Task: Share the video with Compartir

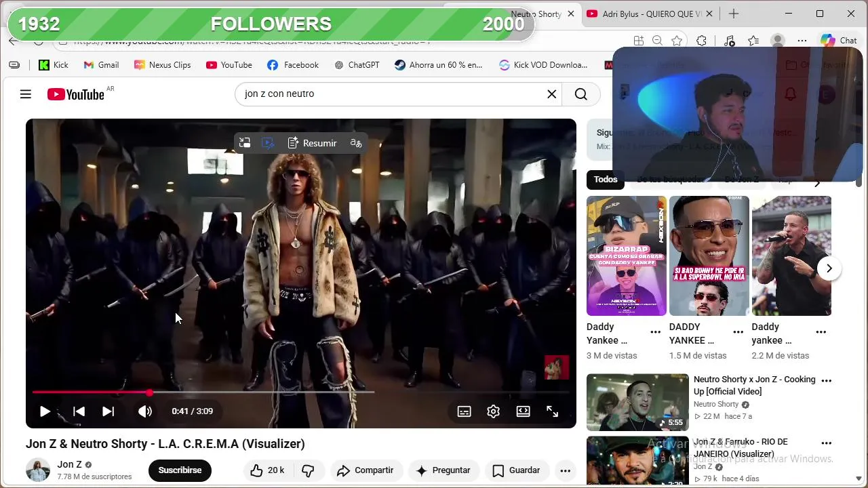Action: pyautogui.click(x=365, y=470)
